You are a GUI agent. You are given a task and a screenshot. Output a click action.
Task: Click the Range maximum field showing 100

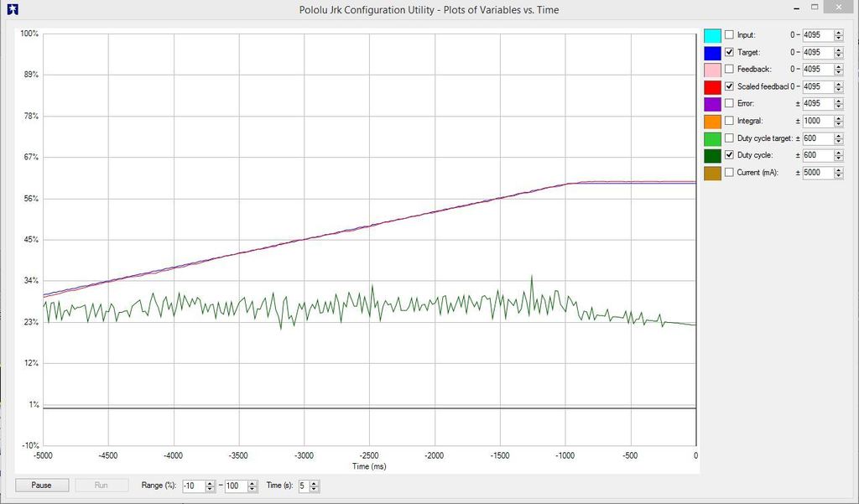click(x=236, y=486)
